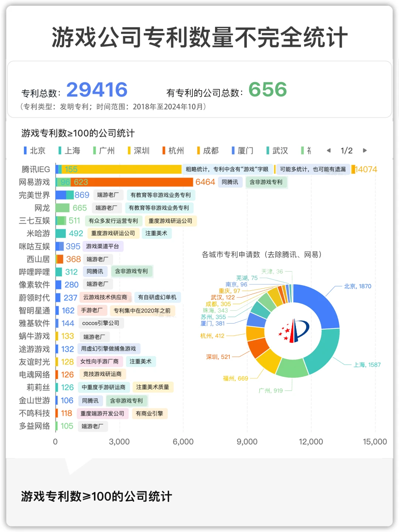The height and width of the screenshot is (532, 399).
Task: Toggle the 北京 legend series
Action: [34, 150]
